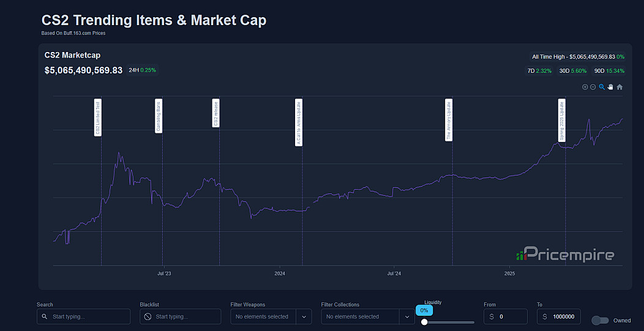644x331 pixels.
Task: Click the chart zoom out icon
Action: pos(593,87)
